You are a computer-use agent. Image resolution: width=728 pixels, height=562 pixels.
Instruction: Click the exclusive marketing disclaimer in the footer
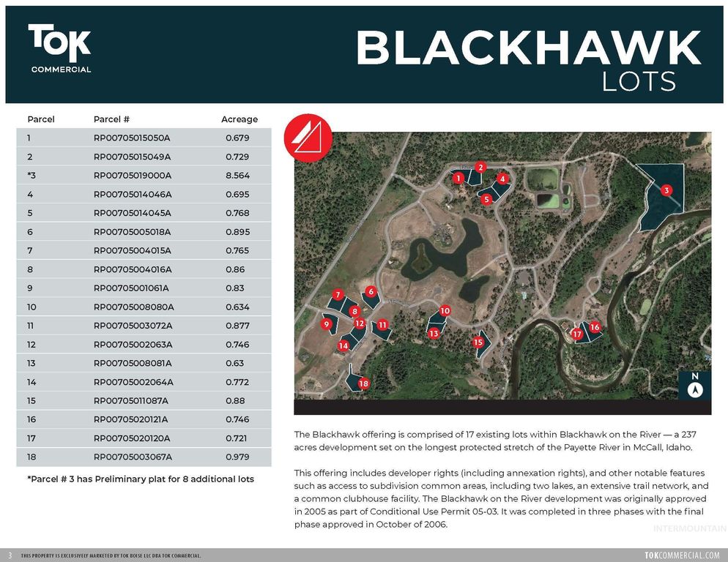tap(110, 555)
